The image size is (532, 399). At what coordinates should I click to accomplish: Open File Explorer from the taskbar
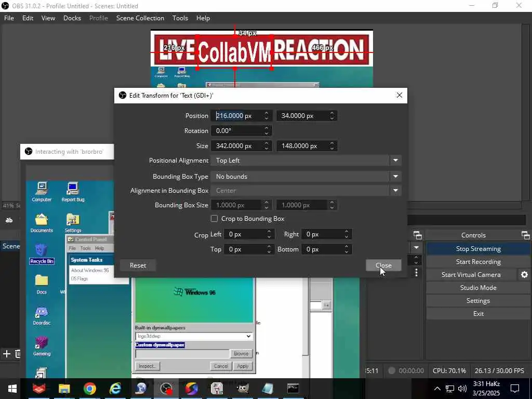tap(64, 389)
